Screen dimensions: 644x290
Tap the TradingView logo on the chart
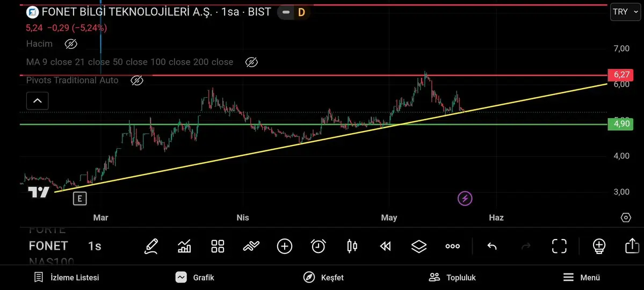(39, 192)
